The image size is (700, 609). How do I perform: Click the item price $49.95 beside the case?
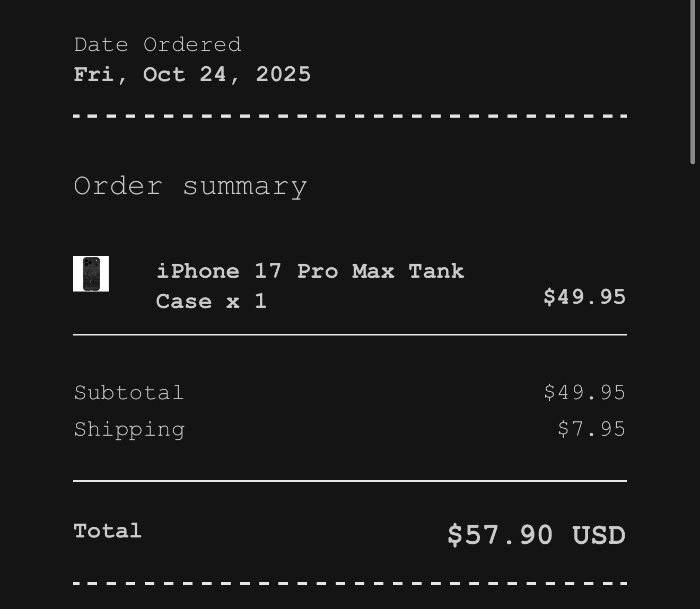pos(584,297)
